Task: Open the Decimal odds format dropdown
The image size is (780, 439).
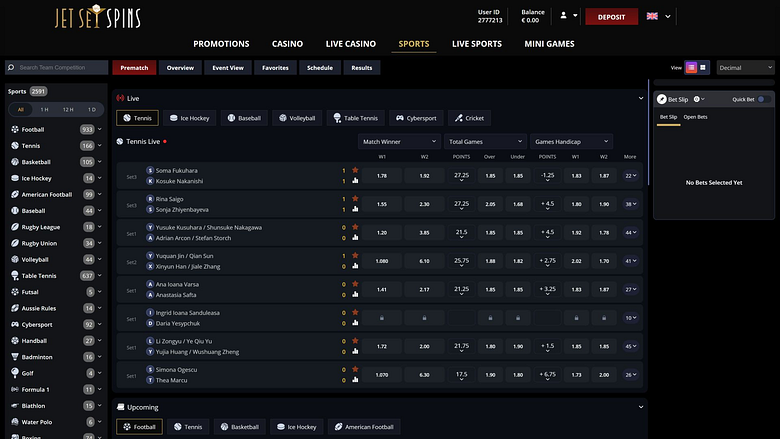Action: point(745,68)
